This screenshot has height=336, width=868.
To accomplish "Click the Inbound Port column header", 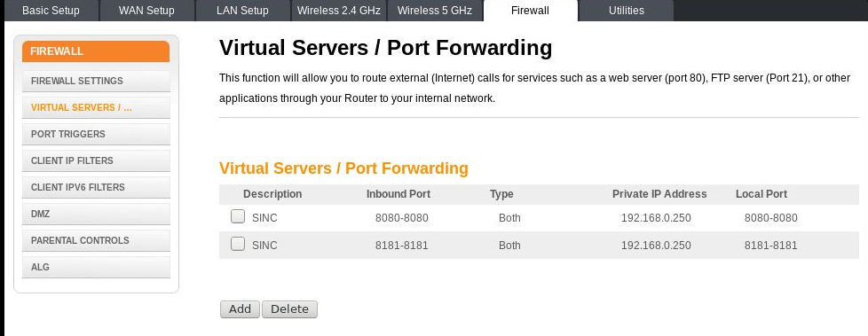I will (398, 194).
